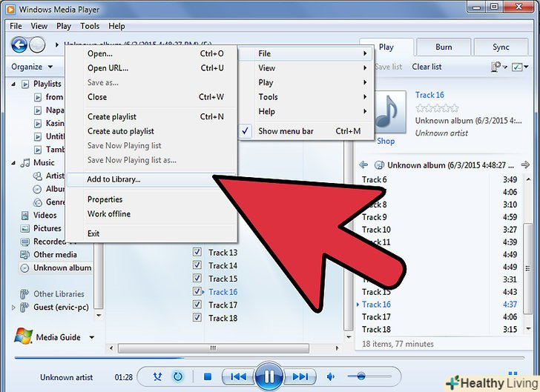Choose Work offline menu item

151,214
